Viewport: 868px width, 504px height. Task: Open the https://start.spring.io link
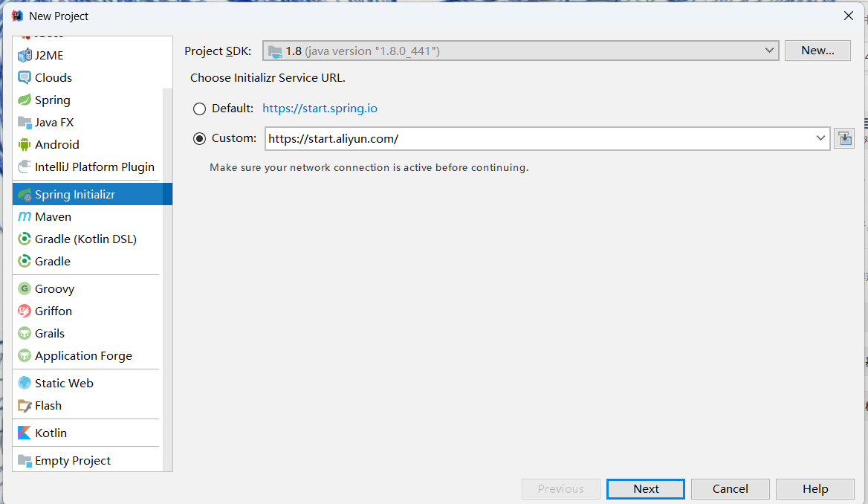320,109
